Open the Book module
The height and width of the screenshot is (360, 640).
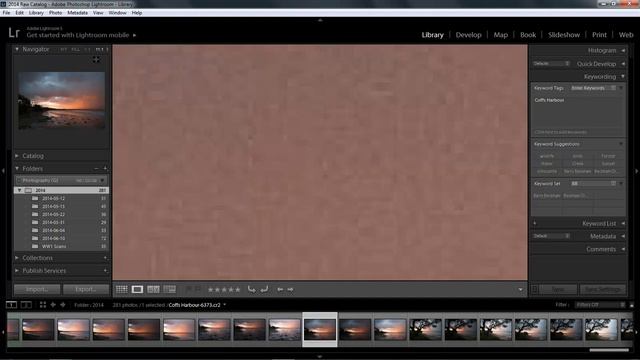click(x=528, y=35)
